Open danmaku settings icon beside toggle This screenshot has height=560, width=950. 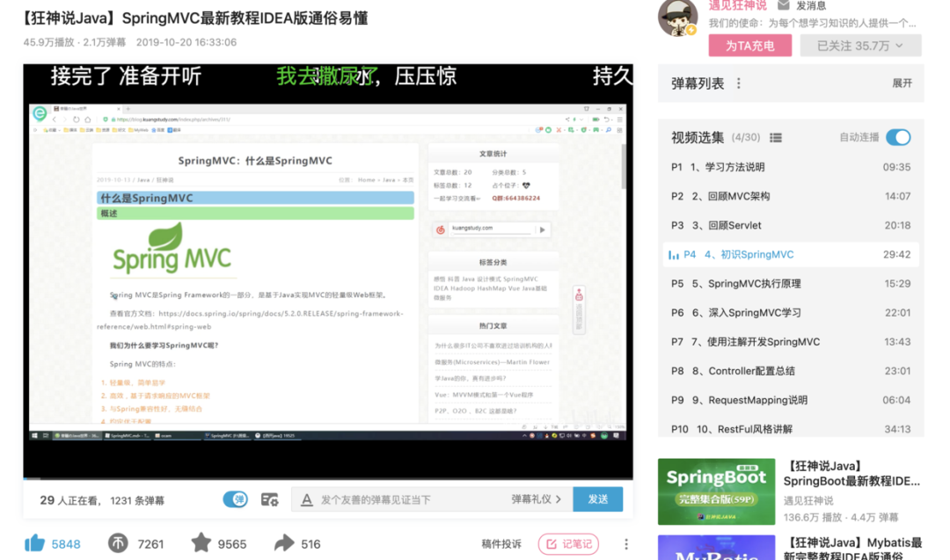click(270, 499)
